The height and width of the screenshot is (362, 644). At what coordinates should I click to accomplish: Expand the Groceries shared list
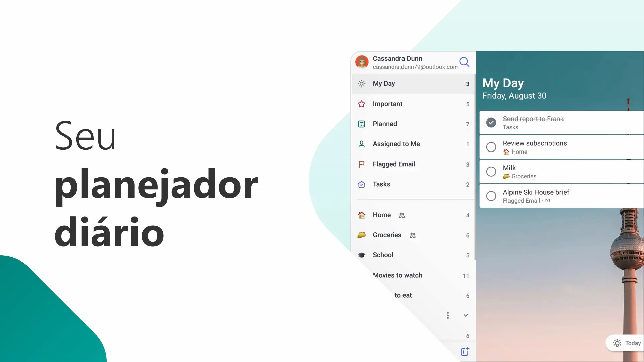pyautogui.click(x=387, y=235)
